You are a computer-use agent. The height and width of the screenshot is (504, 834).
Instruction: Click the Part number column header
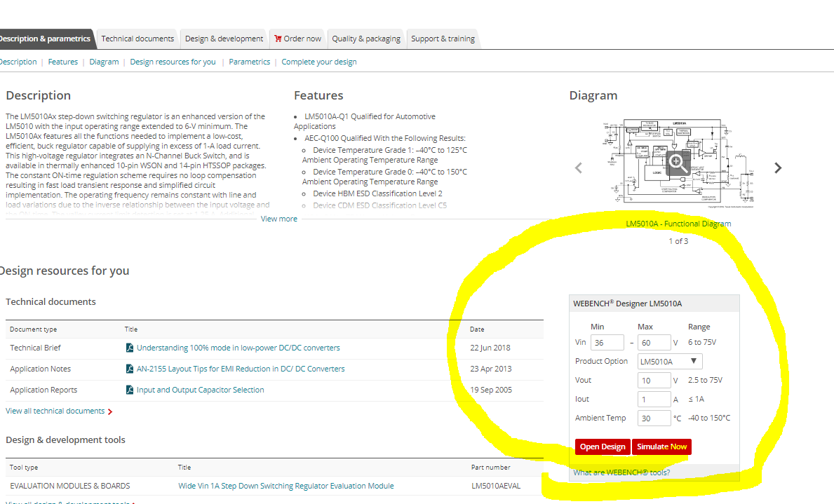pyautogui.click(x=490, y=468)
